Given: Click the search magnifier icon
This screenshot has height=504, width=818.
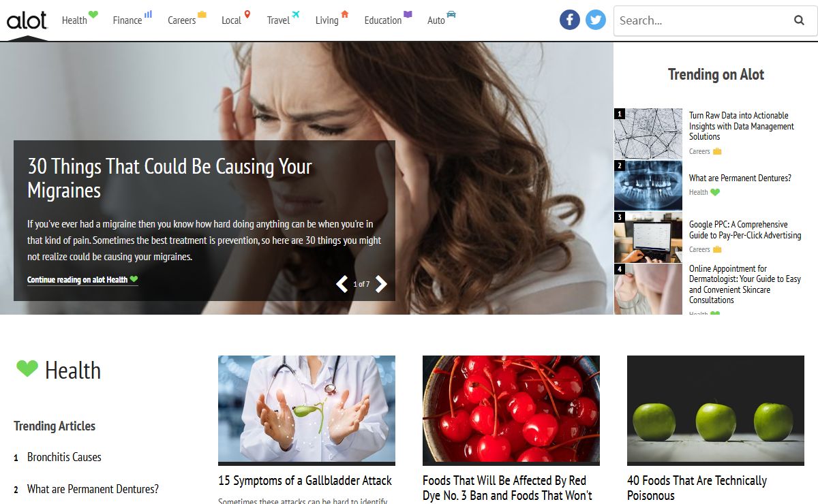Looking at the screenshot, I should coord(799,20).
